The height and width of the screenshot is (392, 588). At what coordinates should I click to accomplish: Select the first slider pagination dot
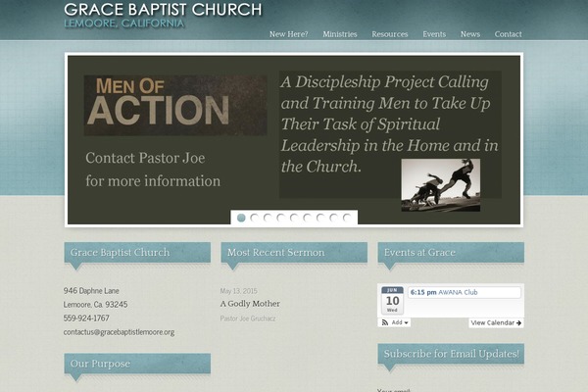pos(241,218)
